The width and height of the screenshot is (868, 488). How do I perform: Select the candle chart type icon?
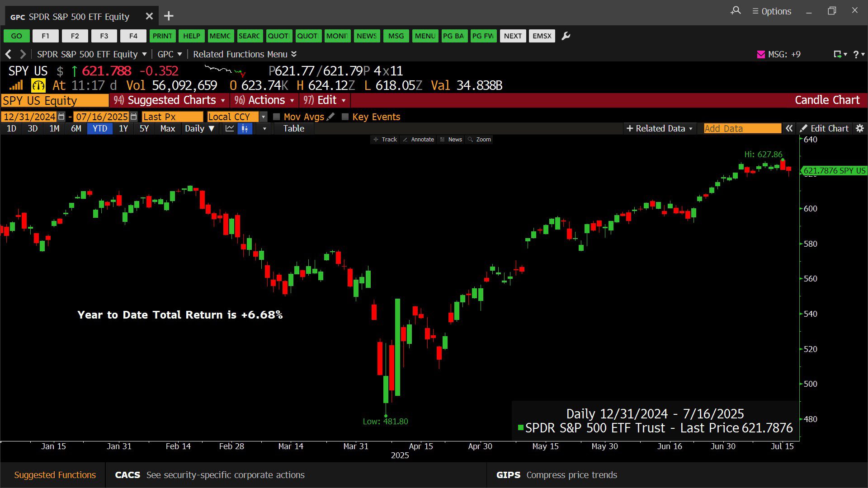(x=245, y=129)
